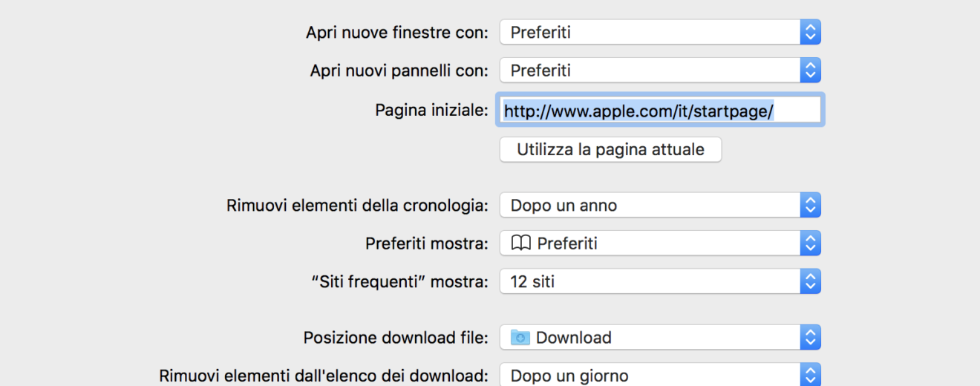Click the blue Download folder icon
The height and width of the screenshot is (386, 980).
[x=520, y=338]
